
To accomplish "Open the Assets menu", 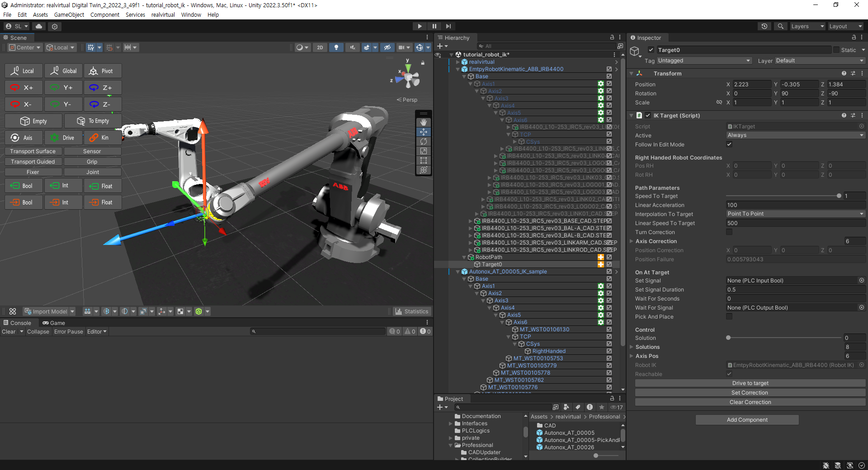I will tap(40, 14).
